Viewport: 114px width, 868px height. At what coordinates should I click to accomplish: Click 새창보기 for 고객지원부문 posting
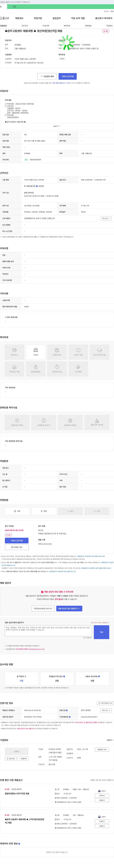coord(102,826)
